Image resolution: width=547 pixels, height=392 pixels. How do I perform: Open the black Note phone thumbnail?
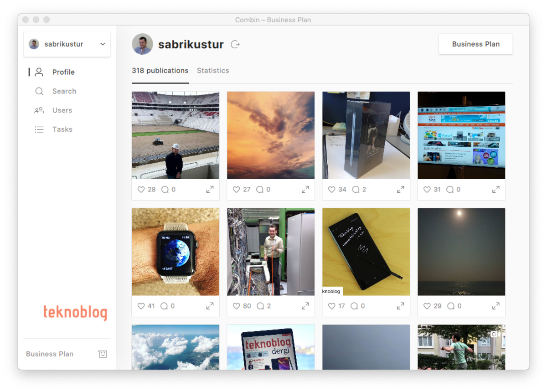pyautogui.click(x=366, y=252)
